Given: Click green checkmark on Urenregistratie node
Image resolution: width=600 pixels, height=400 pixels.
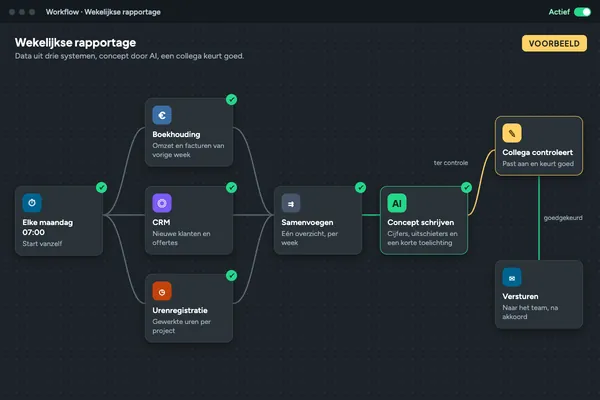Looking at the screenshot, I should (232, 276).
